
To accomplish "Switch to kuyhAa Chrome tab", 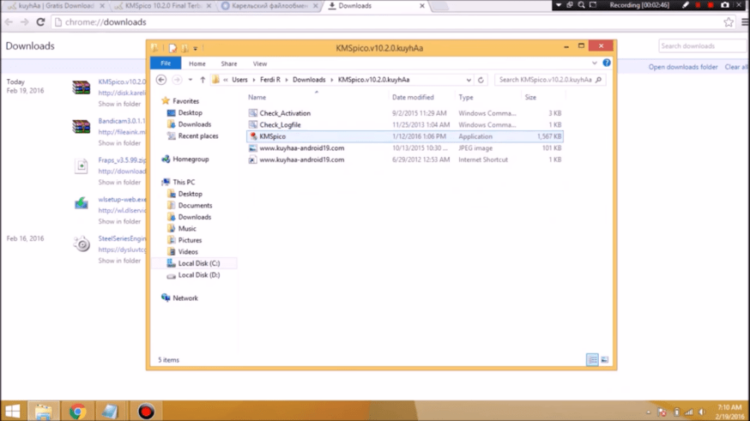I will pyautogui.click(x=55, y=6).
